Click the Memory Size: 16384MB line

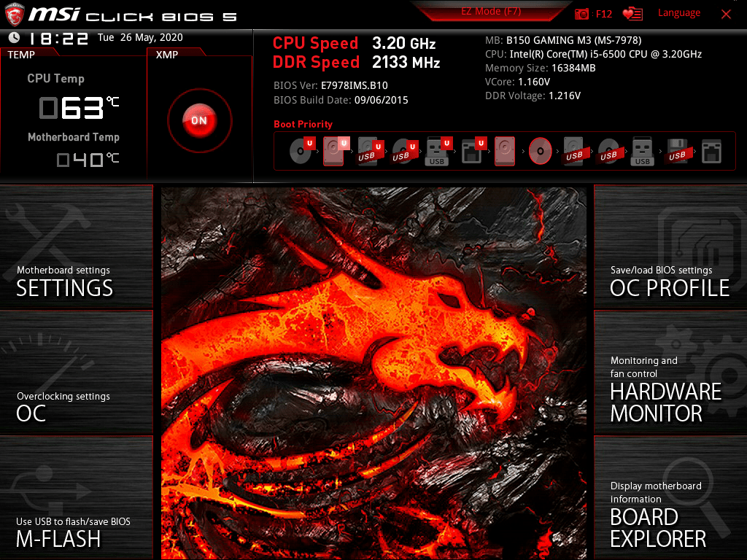coord(541,68)
